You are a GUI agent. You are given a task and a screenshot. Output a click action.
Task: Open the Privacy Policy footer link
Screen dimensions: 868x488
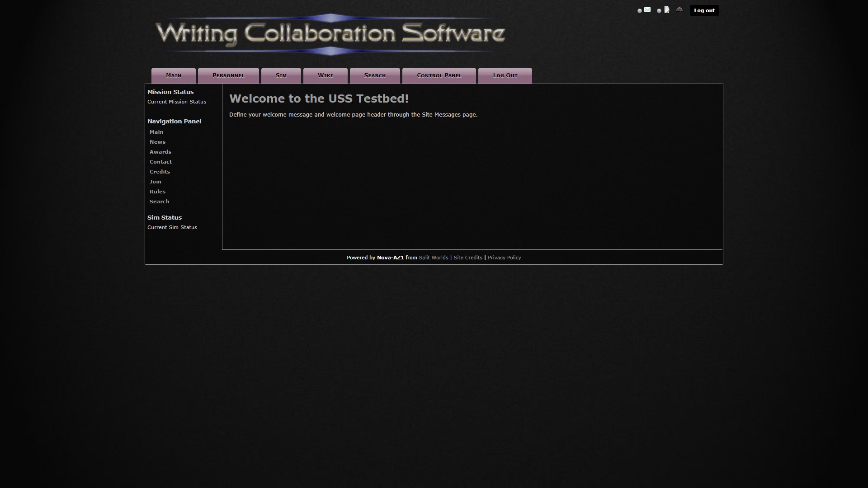504,258
